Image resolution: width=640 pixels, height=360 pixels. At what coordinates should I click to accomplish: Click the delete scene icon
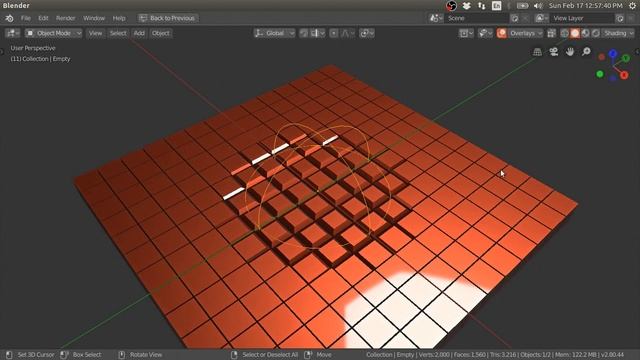(526, 18)
